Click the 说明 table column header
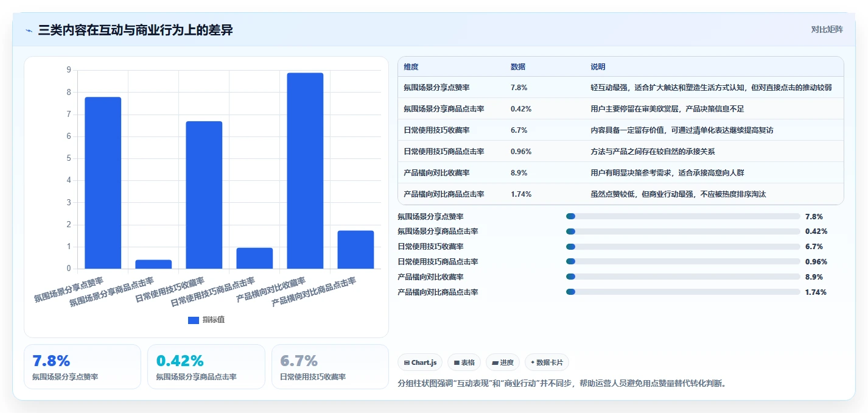The width and height of the screenshot is (868, 413). 598,67
